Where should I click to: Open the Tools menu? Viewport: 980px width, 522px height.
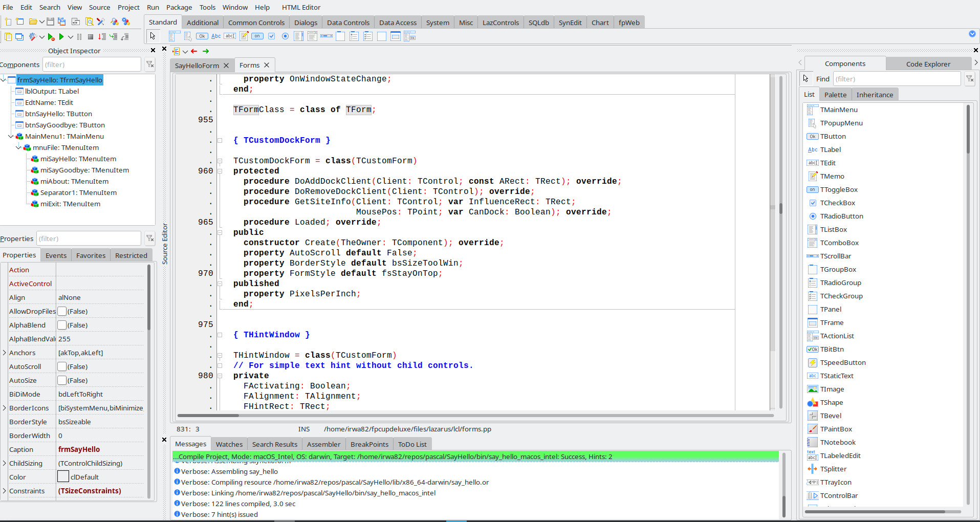[x=207, y=7]
